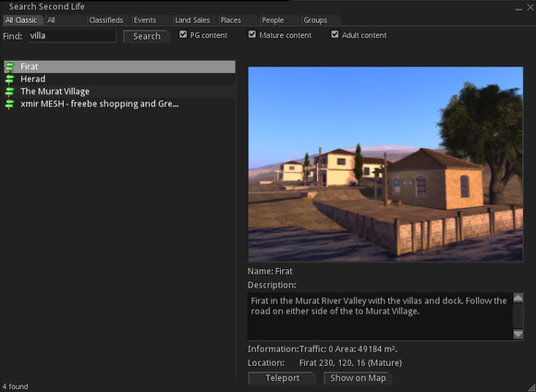This screenshot has width=536, height=392.
Task: Click the window resize grip corner
Action: pos(530,387)
